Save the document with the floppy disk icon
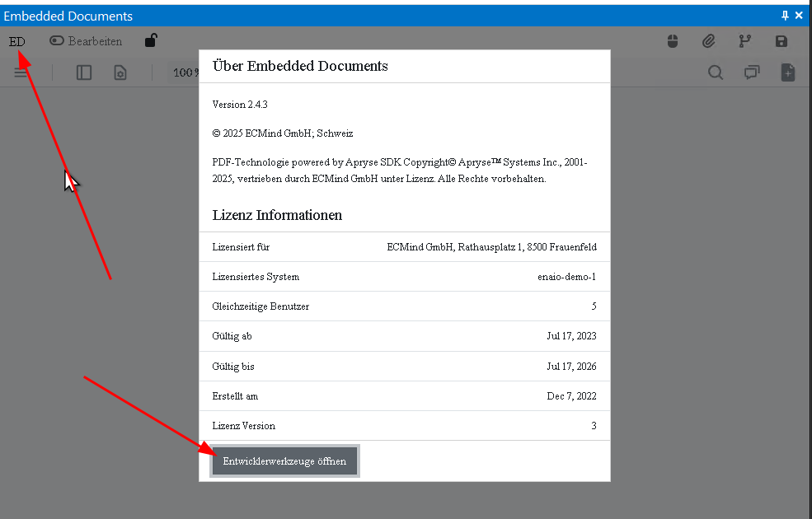This screenshot has height=519, width=812. coord(781,41)
